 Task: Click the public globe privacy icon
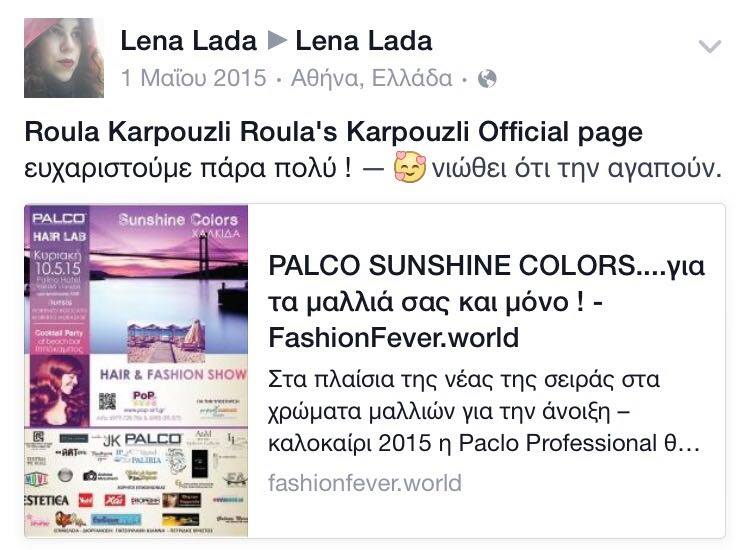487,79
